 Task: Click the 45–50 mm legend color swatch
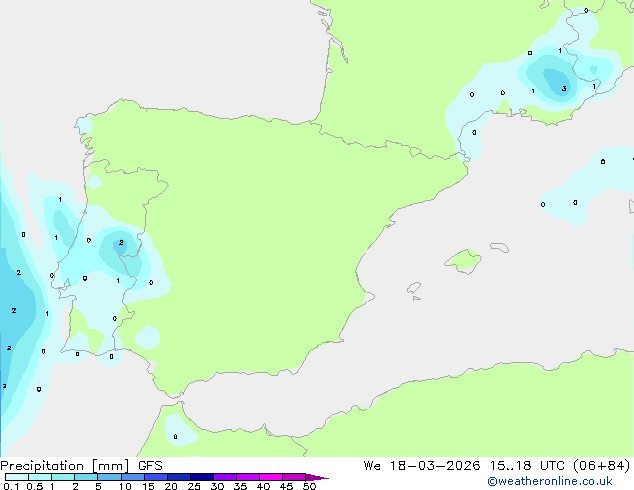(x=294, y=477)
